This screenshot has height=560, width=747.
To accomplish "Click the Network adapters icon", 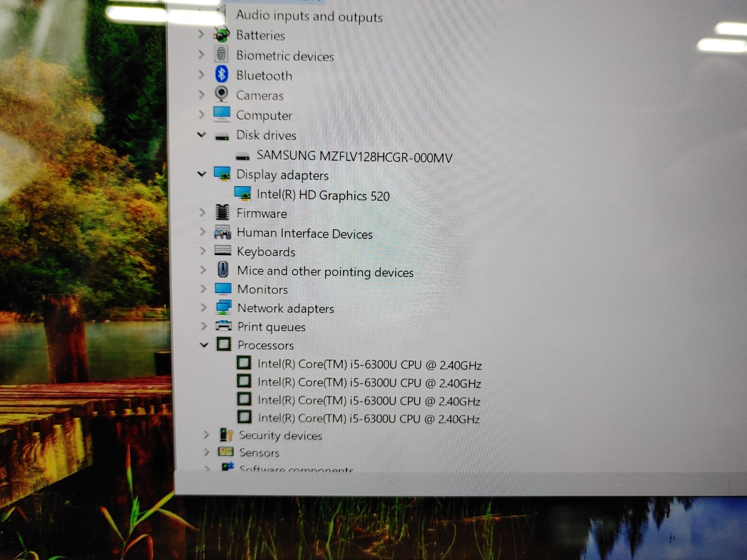I will tap(224, 307).
